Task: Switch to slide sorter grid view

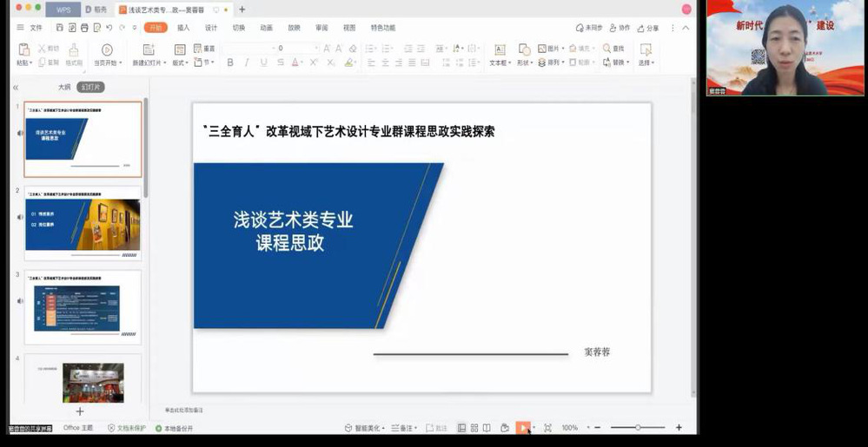Action: coord(474,428)
